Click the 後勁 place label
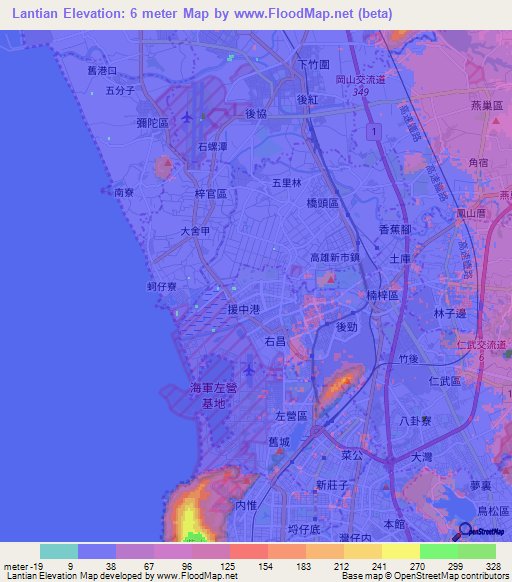512x582 pixels. 347,327
